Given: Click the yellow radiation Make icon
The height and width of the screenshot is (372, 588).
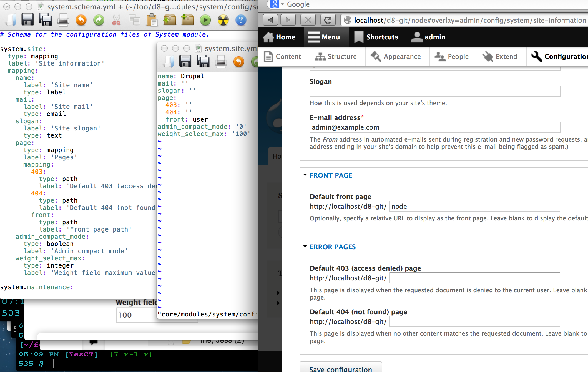Looking at the screenshot, I should 223,20.
